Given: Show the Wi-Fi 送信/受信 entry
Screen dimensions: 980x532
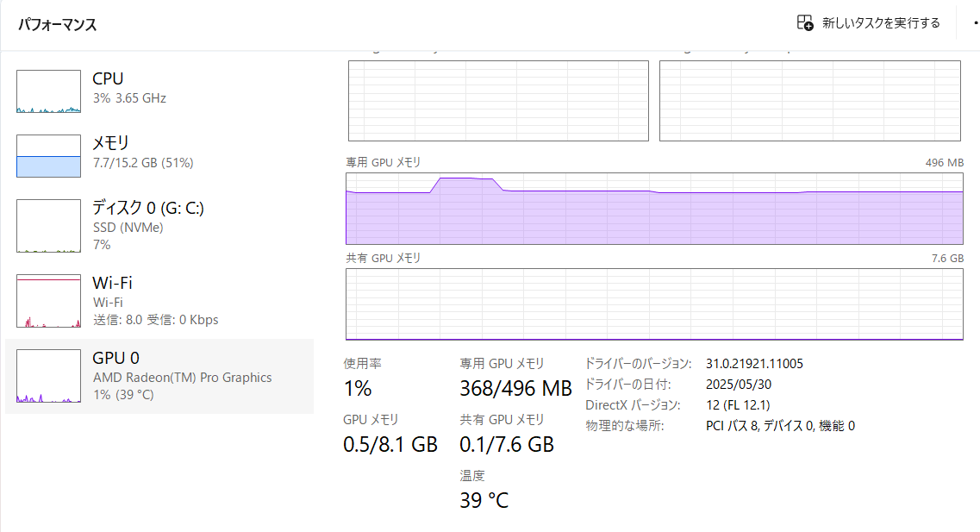Looking at the screenshot, I should (155, 301).
